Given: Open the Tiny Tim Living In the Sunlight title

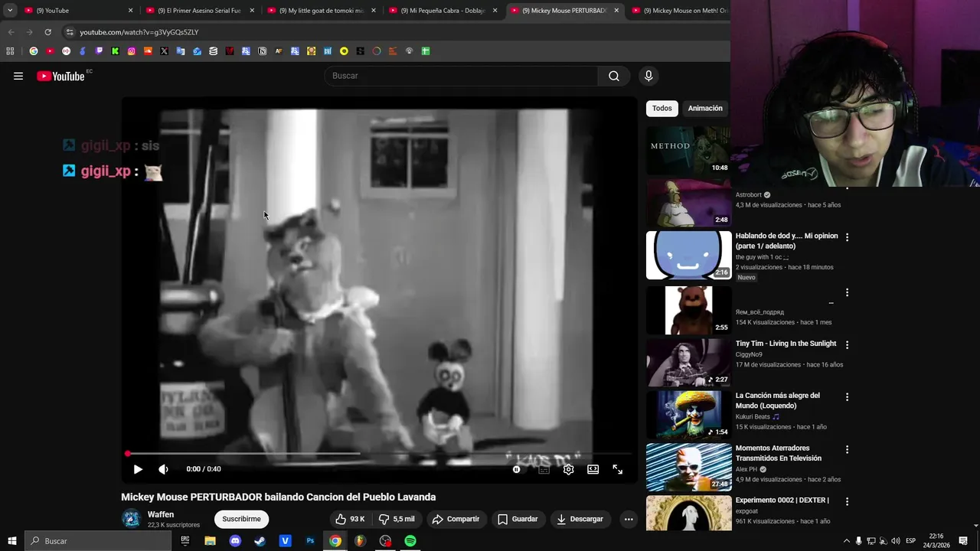Looking at the screenshot, I should pos(786,344).
